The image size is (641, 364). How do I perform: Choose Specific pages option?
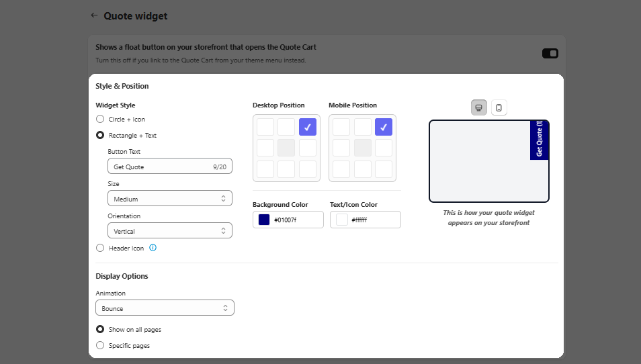pos(100,346)
